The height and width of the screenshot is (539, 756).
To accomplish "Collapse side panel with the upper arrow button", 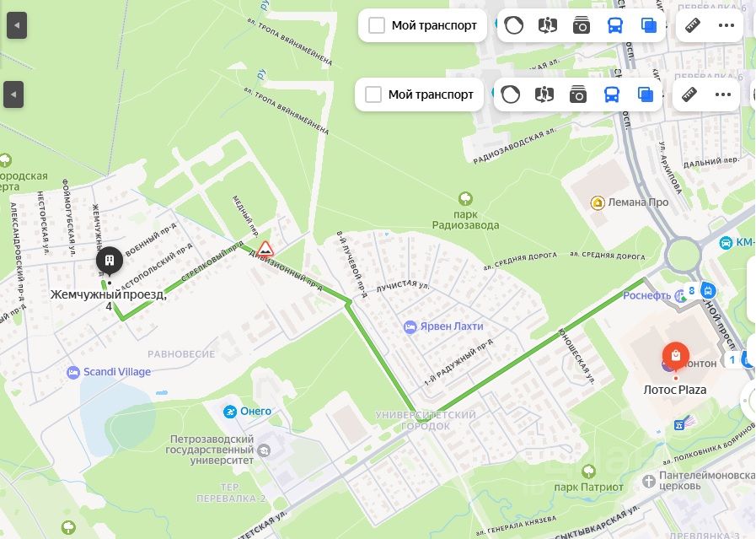I will tap(17, 25).
